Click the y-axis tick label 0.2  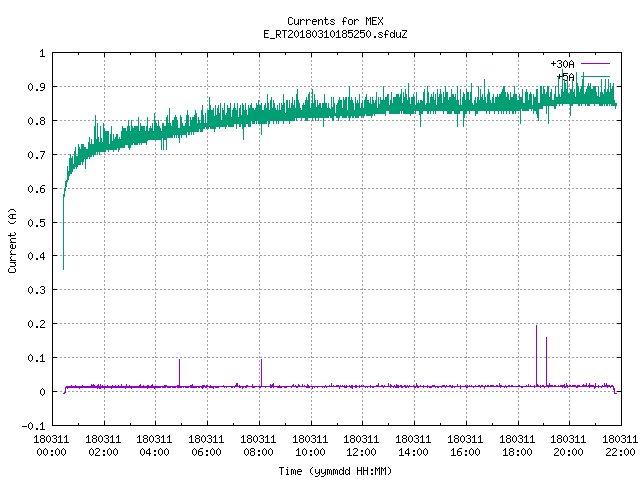pos(36,324)
